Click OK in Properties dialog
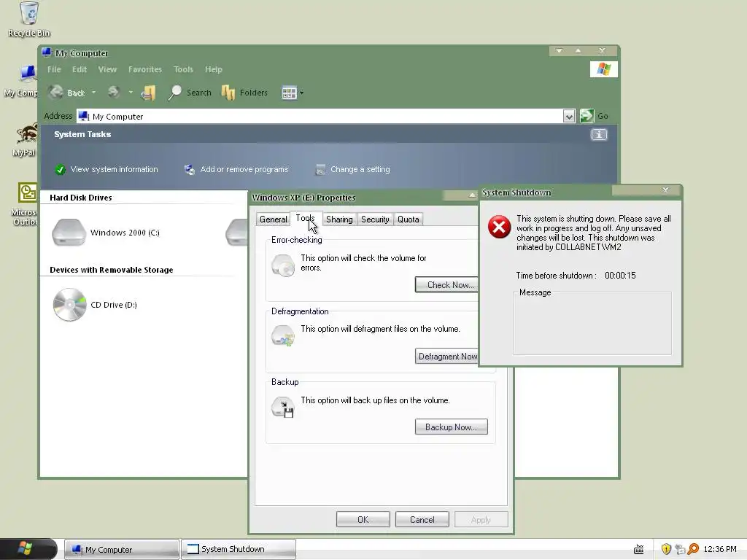Screen dimensions: 747x560 (363, 519)
